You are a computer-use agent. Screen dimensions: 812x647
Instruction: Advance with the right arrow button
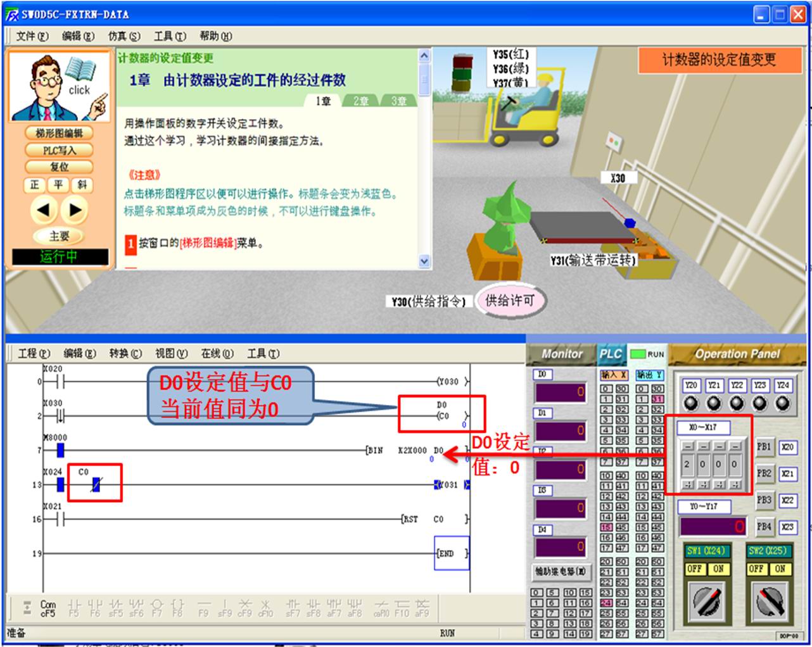pos(75,210)
